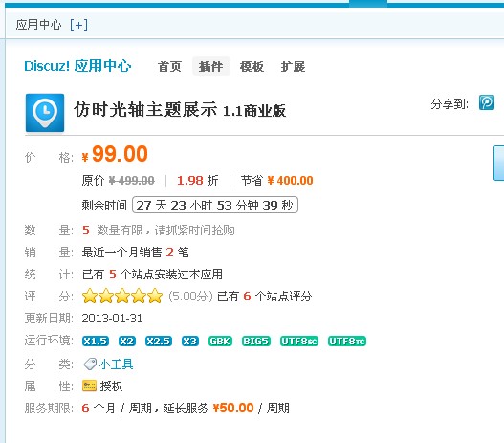
Task: Click the UTF8tc encoding badge
Action: tap(347, 341)
